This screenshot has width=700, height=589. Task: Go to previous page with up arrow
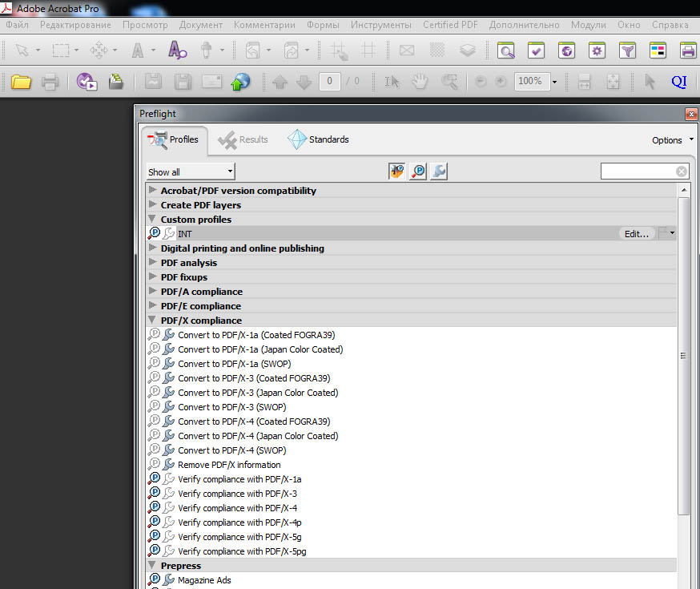coord(280,82)
